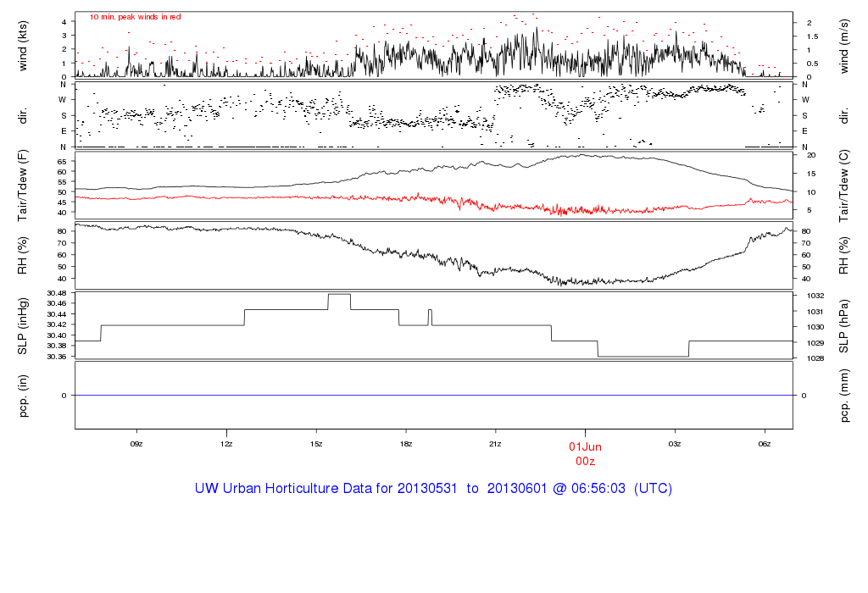
Task: Click the '30.48' pressure tick value
Action: coord(57,293)
